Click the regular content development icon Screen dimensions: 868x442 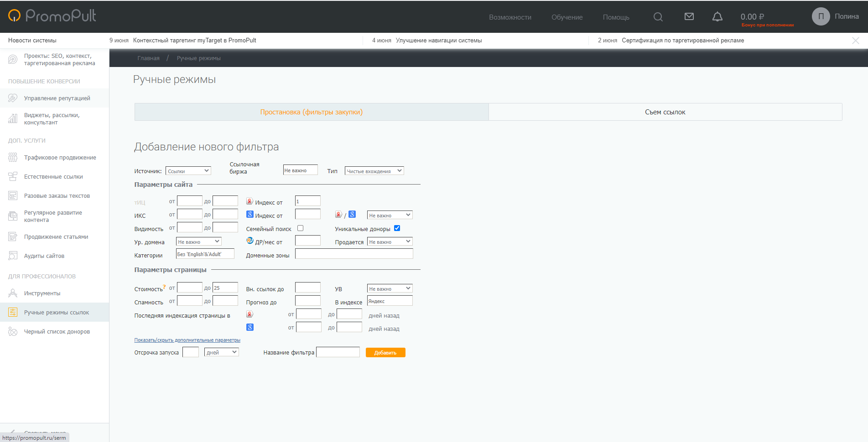point(13,216)
